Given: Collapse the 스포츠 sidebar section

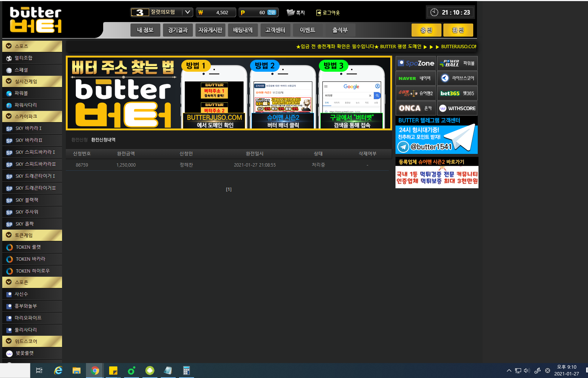Looking at the screenshot, I should (9, 46).
